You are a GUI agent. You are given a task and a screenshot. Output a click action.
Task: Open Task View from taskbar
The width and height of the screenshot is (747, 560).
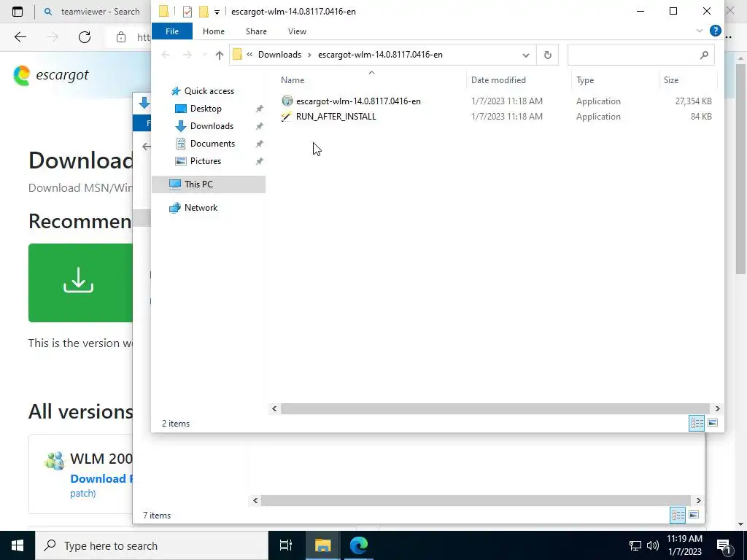[285, 545]
